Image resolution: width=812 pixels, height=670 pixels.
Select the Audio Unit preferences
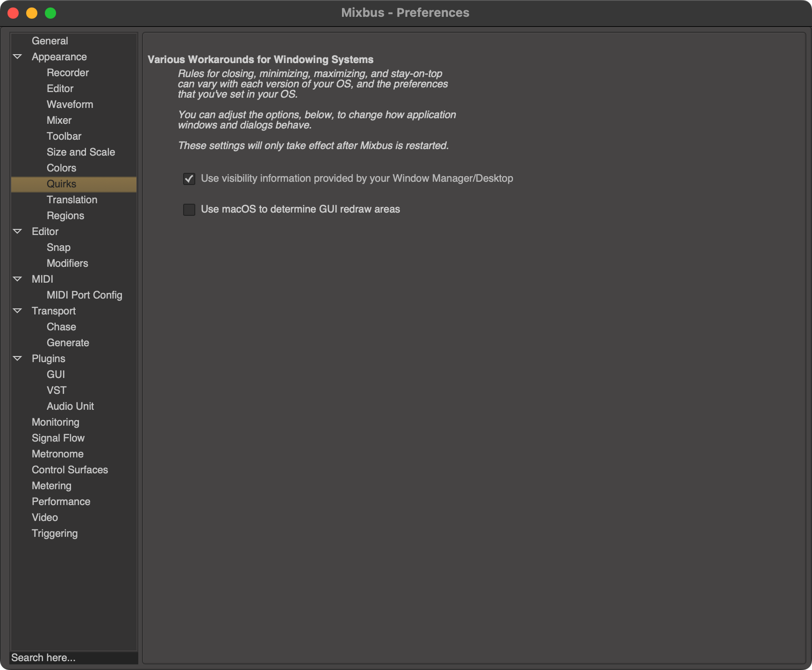70,406
